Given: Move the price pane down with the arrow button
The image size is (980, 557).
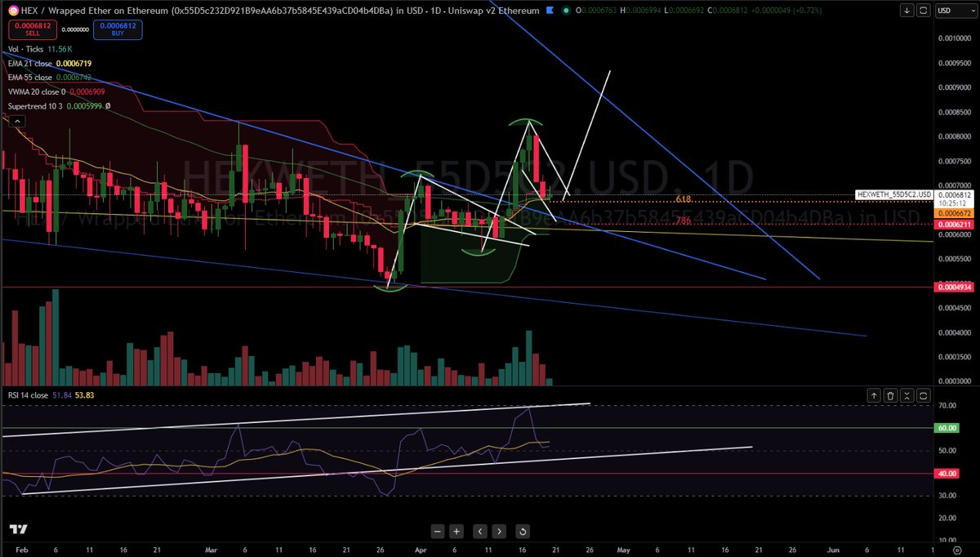Looking at the screenshot, I should (x=907, y=11).
